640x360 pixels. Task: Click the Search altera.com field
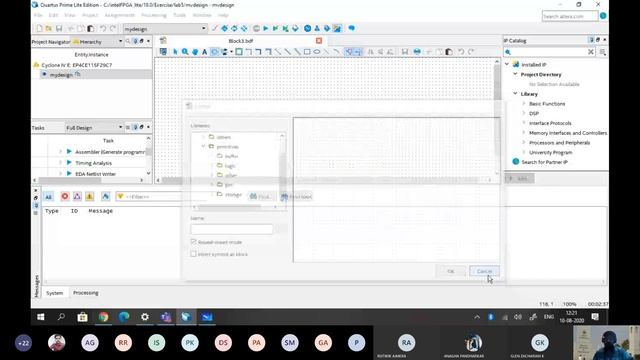tap(570, 16)
